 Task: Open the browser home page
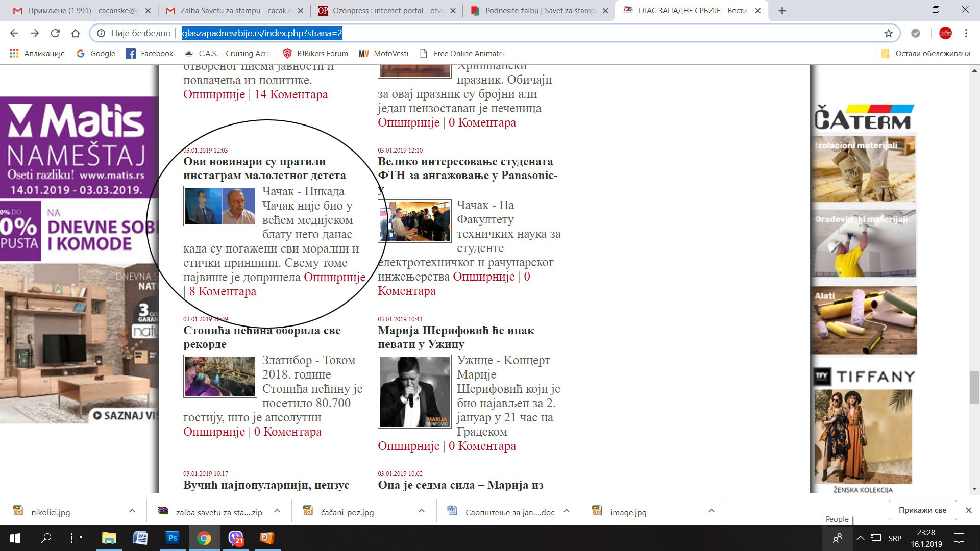tap(76, 33)
